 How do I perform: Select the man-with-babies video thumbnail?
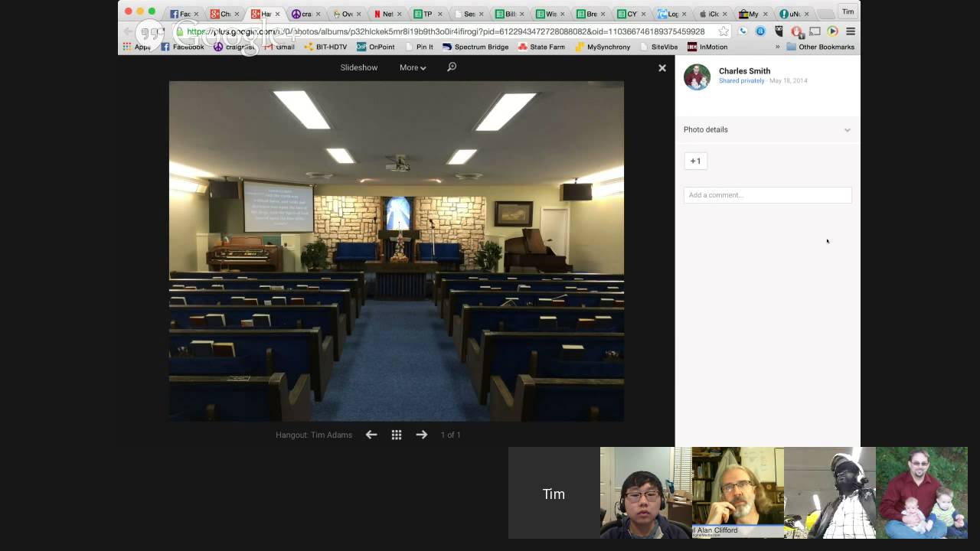(922, 493)
